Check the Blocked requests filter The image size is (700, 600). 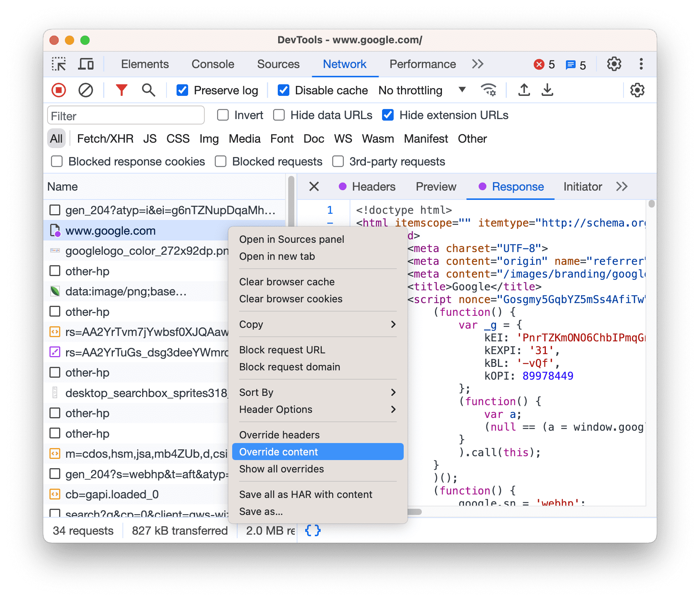pos(221,161)
